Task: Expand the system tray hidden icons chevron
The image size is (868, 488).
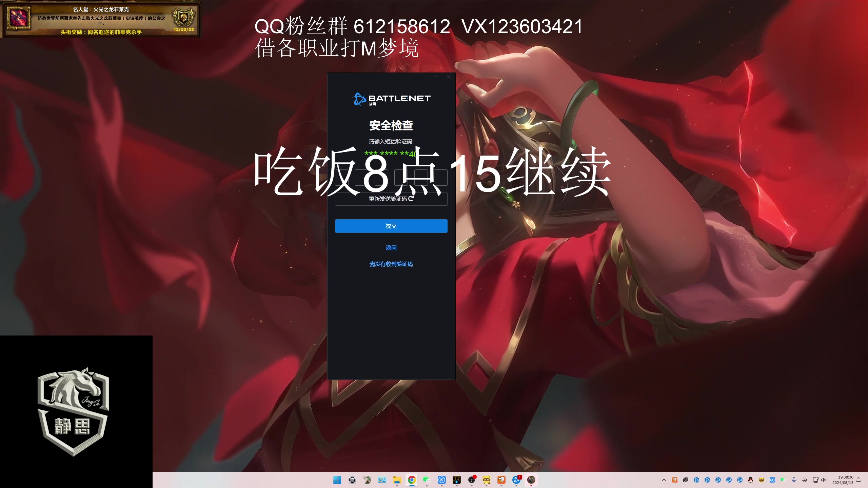Action: (664, 480)
